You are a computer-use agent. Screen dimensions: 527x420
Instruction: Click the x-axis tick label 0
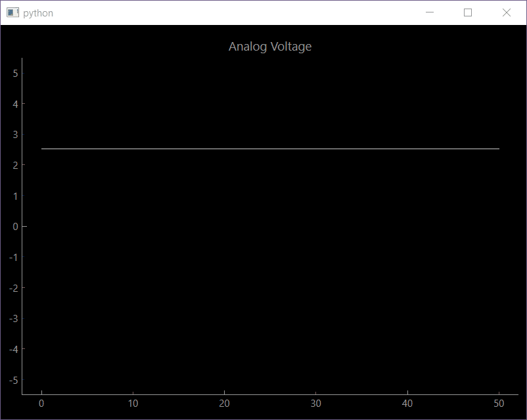(41, 404)
